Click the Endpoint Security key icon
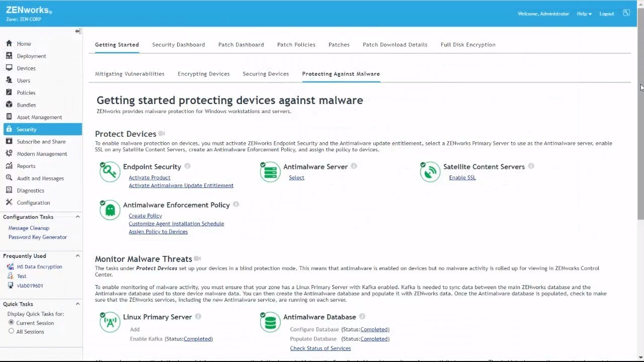The width and height of the screenshot is (644, 362). point(110,172)
